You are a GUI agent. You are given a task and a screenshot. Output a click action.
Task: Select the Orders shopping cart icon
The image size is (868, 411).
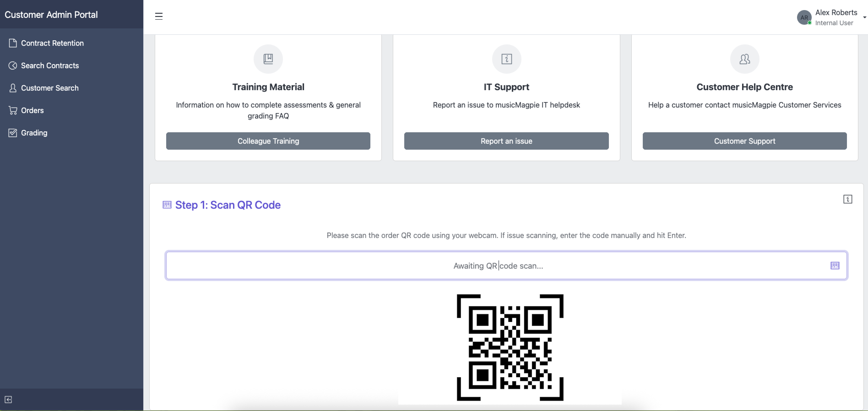pos(13,110)
